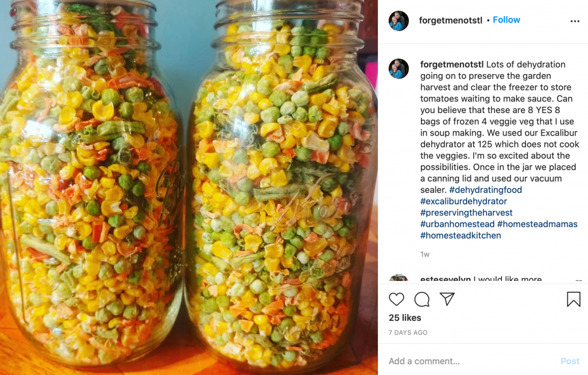Open the #preservingtheharvest hashtag
Image resolution: width=588 pixels, height=375 pixels.
[466, 212]
